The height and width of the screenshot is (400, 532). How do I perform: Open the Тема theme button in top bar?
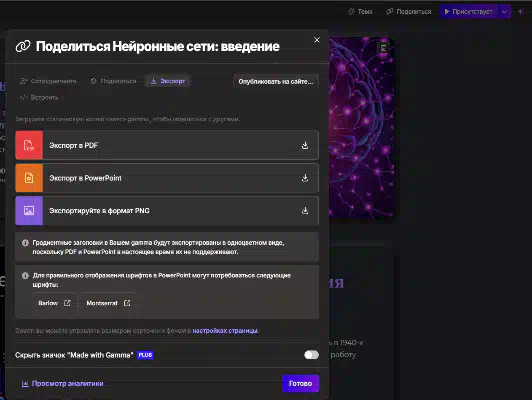click(360, 12)
